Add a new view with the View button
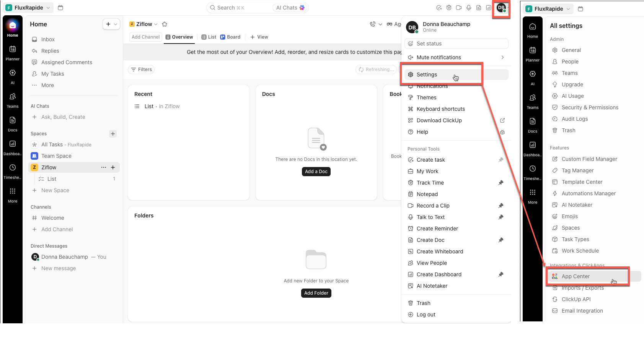Viewport: 644px width, 360px height. (x=259, y=37)
